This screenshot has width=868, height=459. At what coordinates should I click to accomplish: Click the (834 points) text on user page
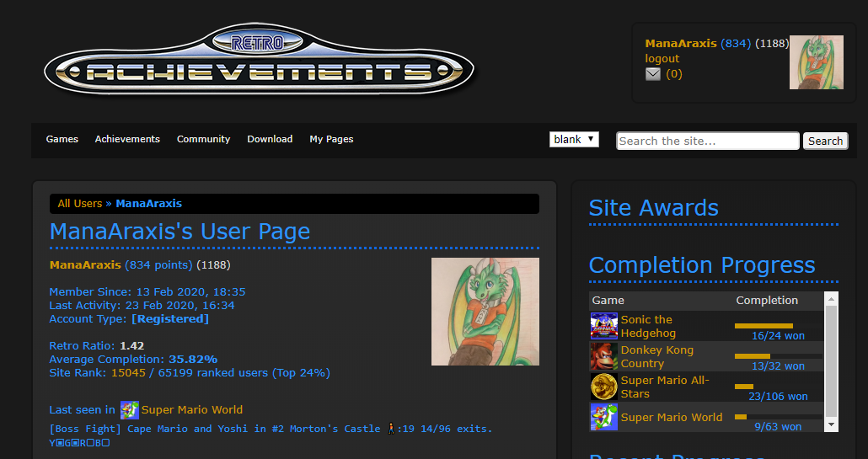click(159, 265)
